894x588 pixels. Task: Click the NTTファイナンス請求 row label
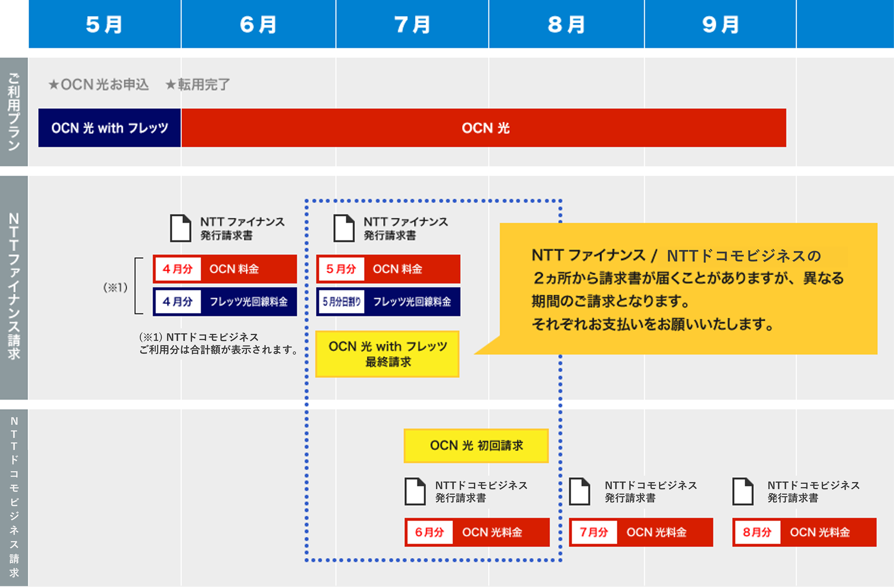coord(14,287)
